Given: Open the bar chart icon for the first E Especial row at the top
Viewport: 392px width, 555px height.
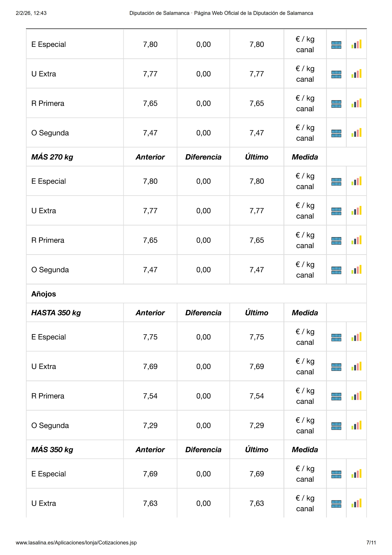Looking at the screenshot, I should (356, 44).
